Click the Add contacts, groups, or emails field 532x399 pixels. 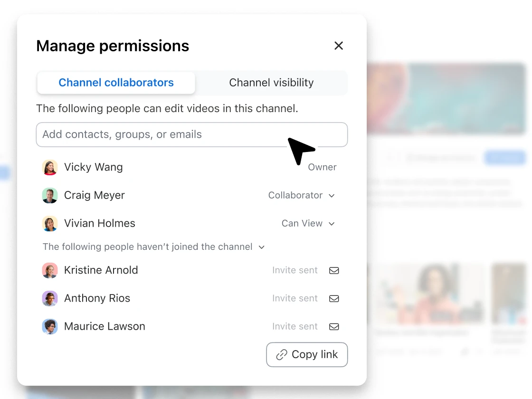click(191, 134)
